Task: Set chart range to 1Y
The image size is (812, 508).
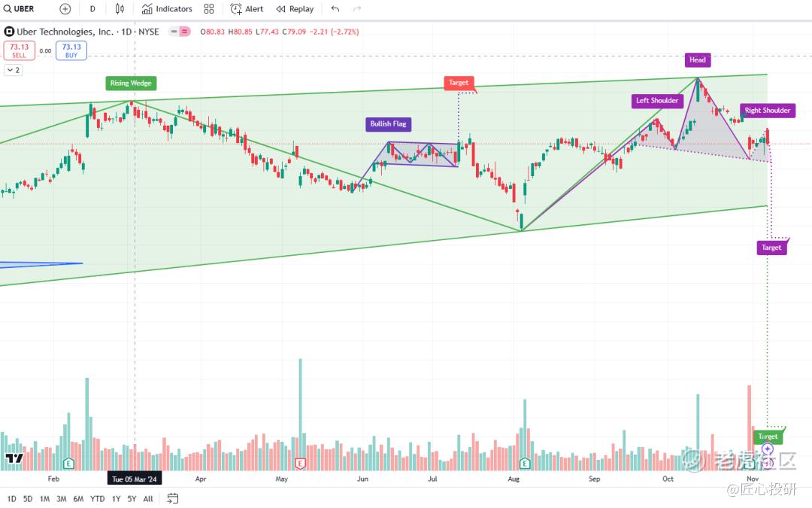Action: 117,499
